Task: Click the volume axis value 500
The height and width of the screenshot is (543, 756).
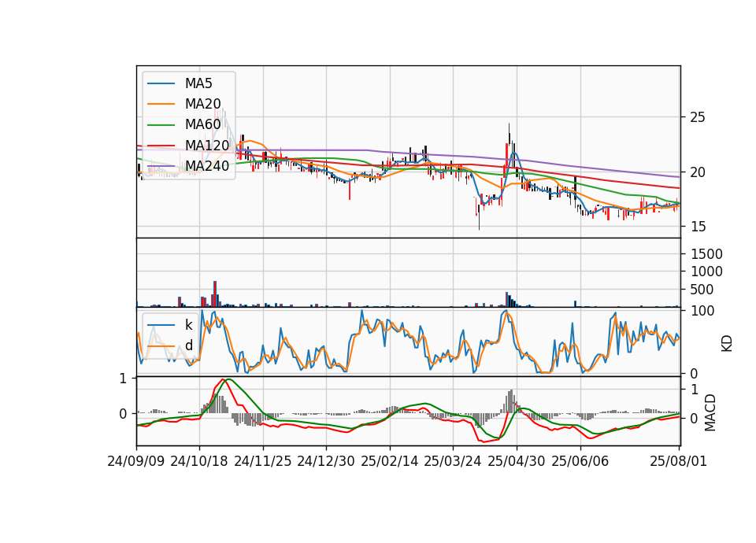Action: point(702,290)
